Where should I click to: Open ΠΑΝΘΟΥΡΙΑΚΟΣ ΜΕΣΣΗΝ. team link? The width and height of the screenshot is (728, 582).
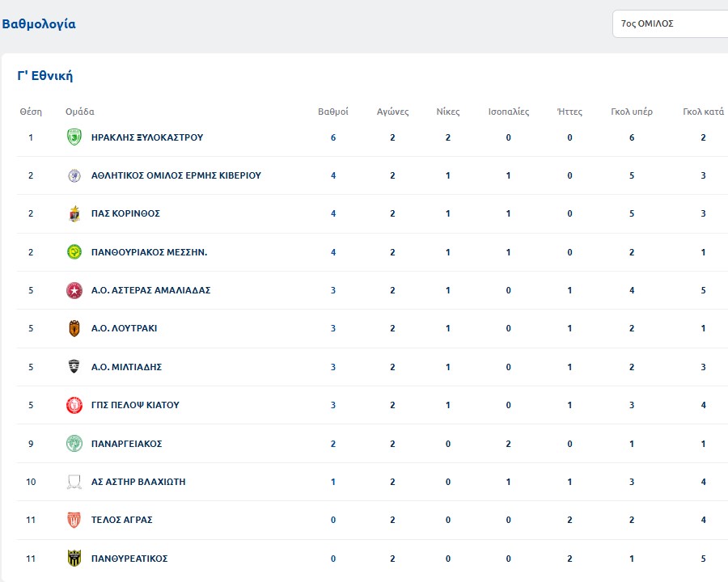[149, 252]
